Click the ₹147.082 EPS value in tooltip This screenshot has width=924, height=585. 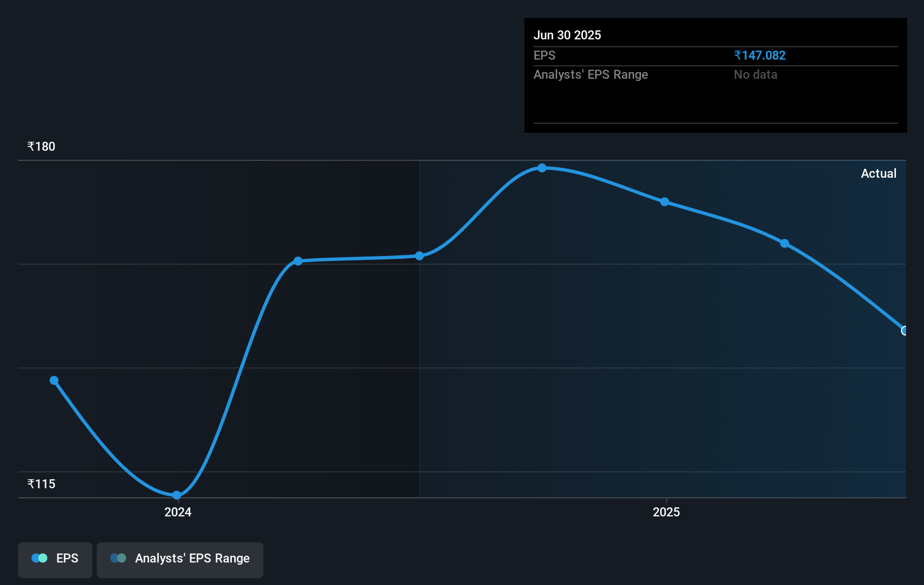[x=760, y=55]
